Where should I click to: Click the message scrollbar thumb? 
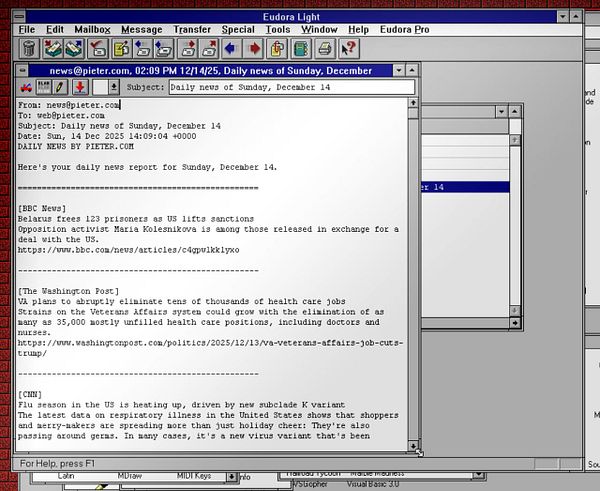pos(413,114)
